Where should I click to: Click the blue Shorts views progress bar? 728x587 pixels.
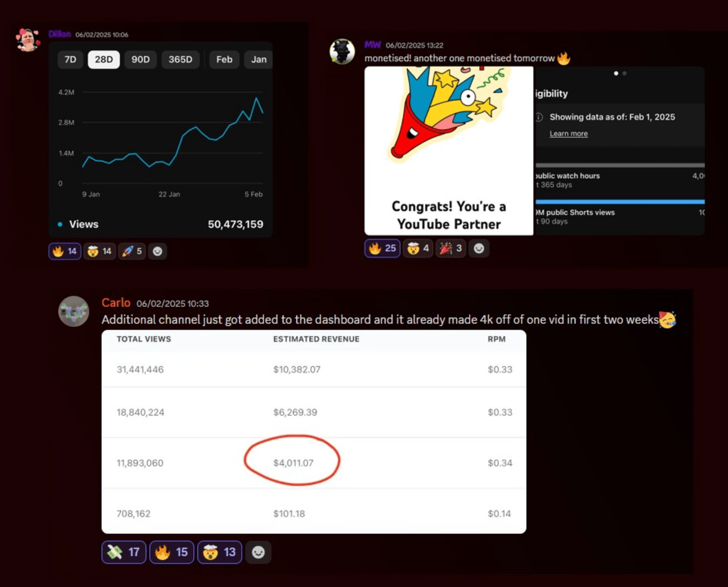pos(620,202)
